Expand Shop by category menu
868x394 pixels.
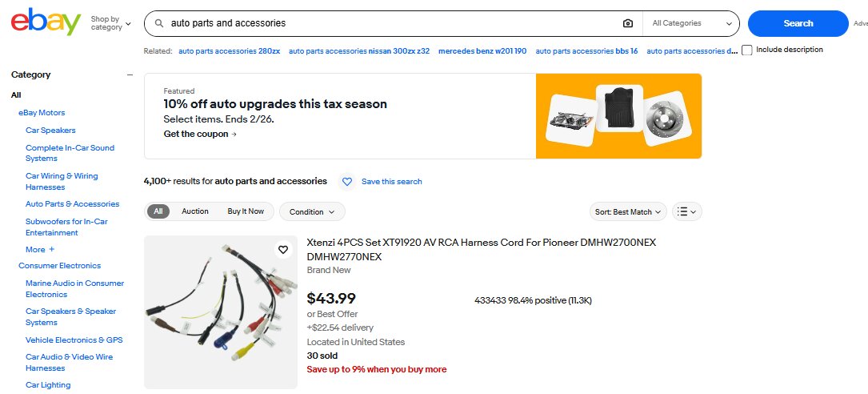point(111,23)
